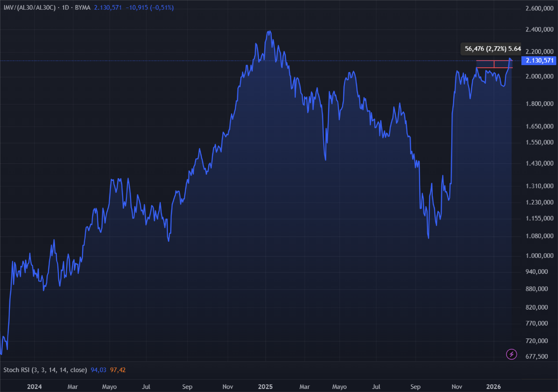Screen dimensions: 558x392
Task: Click the red vertical measure line
Action: coord(494,64)
